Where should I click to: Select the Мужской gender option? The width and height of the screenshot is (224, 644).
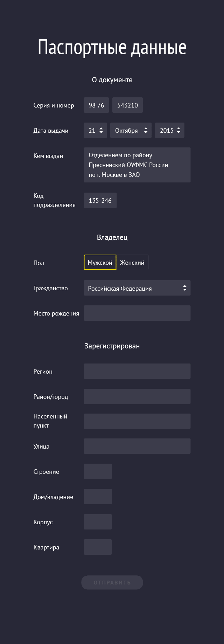[x=100, y=262]
